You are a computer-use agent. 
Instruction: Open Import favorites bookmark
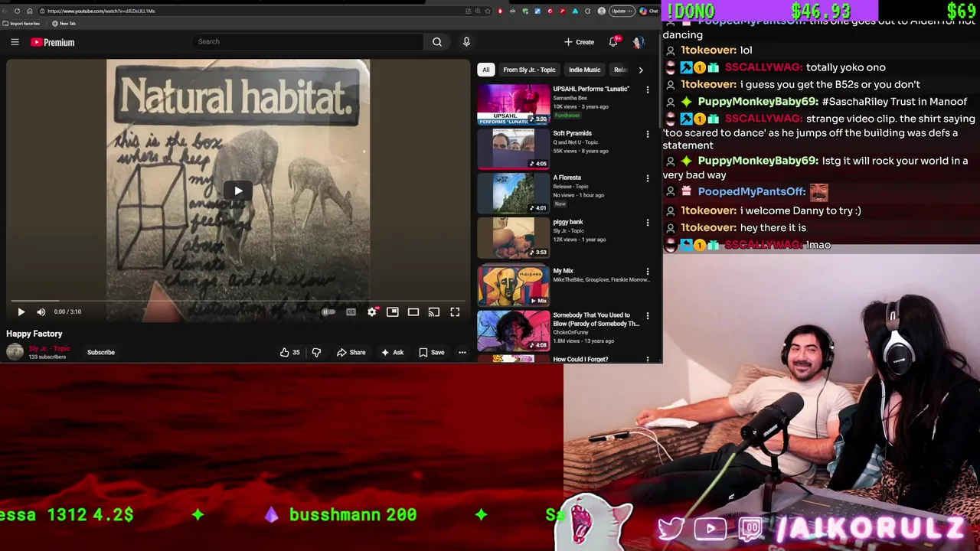(21, 23)
